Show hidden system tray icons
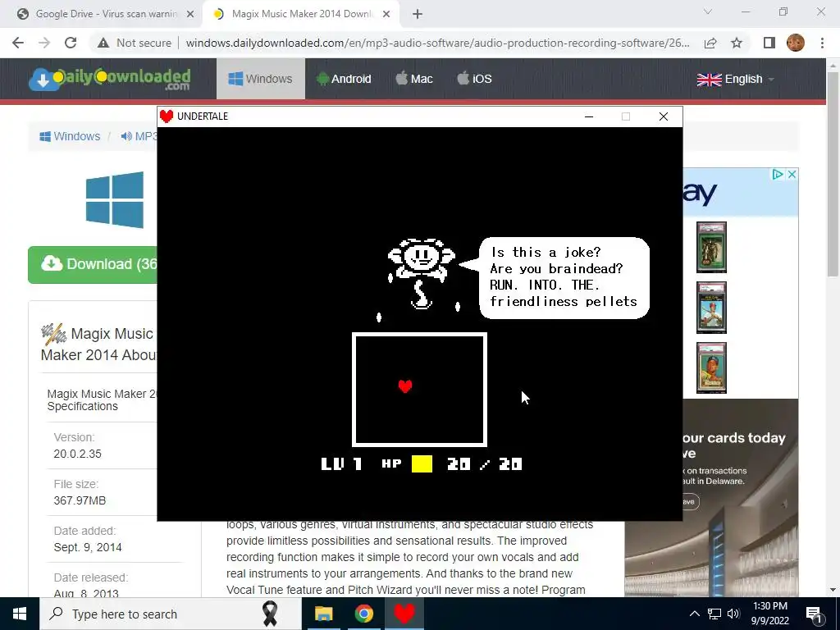This screenshot has height=630, width=840. (x=694, y=614)
